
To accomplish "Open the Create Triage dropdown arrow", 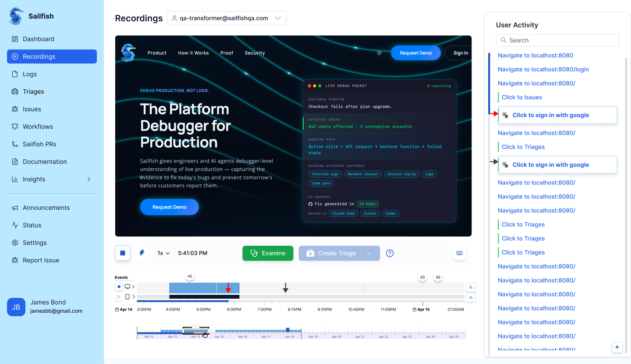I will tap(369, 253).
